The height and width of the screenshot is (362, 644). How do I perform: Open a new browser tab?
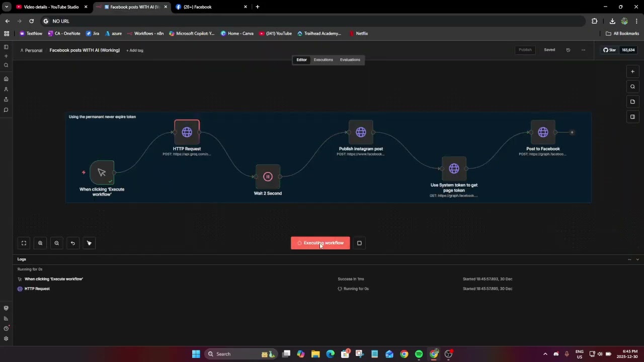[257, 7]
